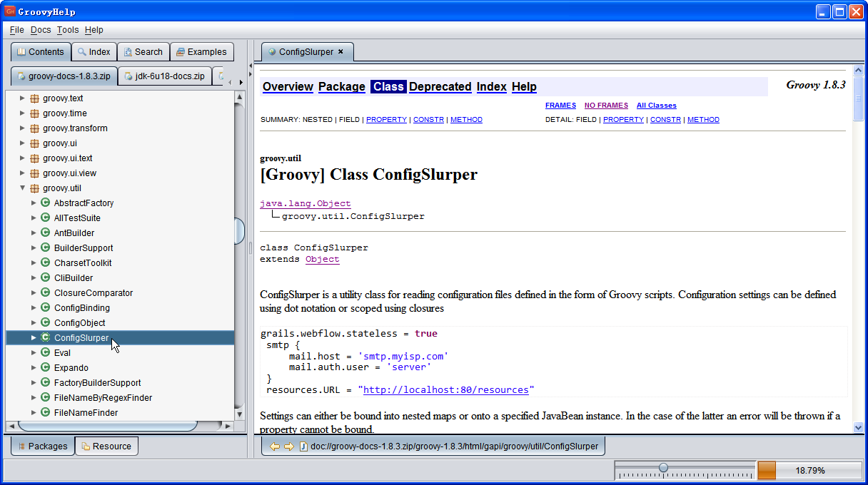Viewport: 868px width, 485px height.
Task: Switch to the Packages bottom tab
Action: point(43,446)
